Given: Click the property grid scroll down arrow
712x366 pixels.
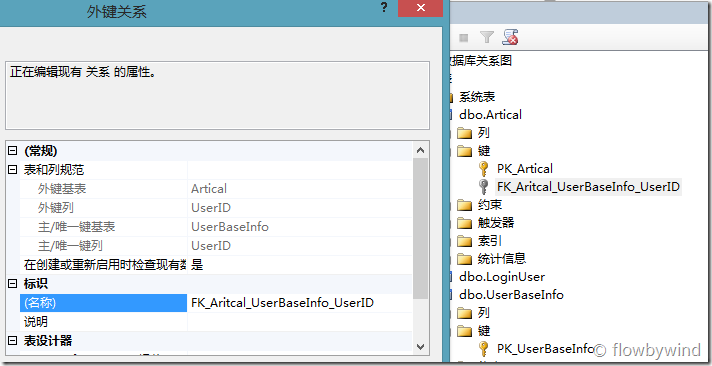Looking at the screenshot, I should (x=420, y=346).
